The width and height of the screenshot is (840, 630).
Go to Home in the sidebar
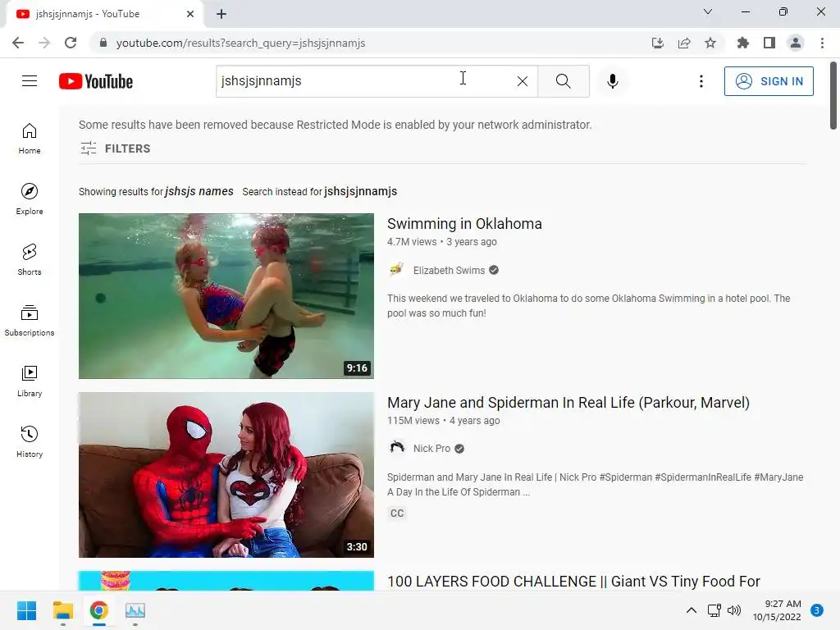(x=30, y=139)
